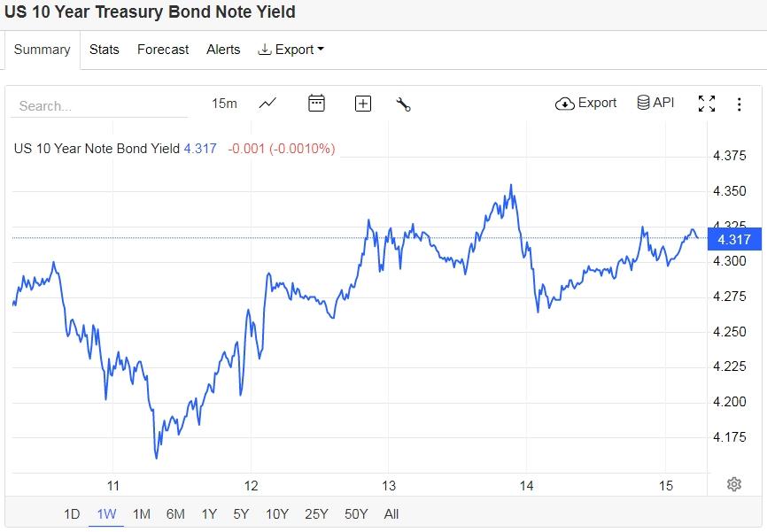Click the Search input field
The image size is (767, 532).
97,105
